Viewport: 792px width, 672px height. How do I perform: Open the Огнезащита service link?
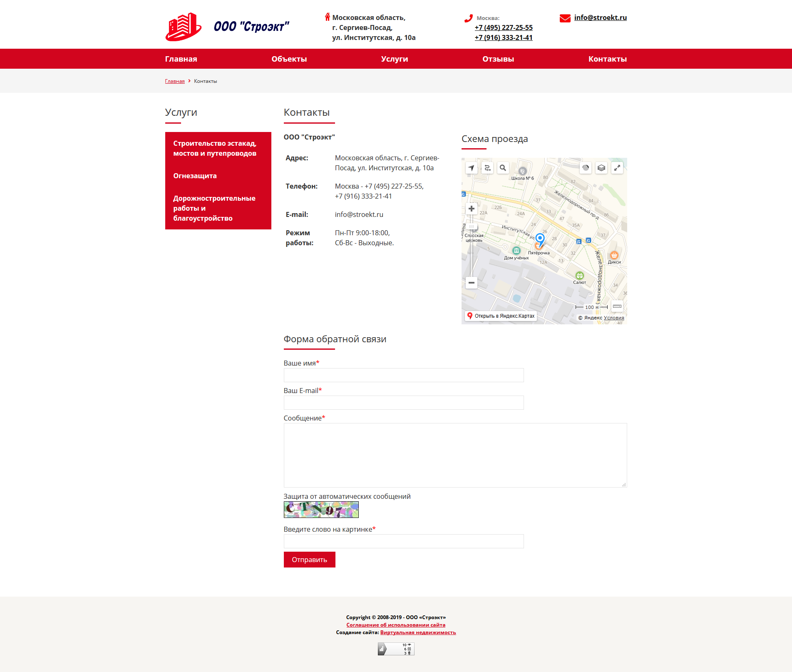[x=195, y=176]
